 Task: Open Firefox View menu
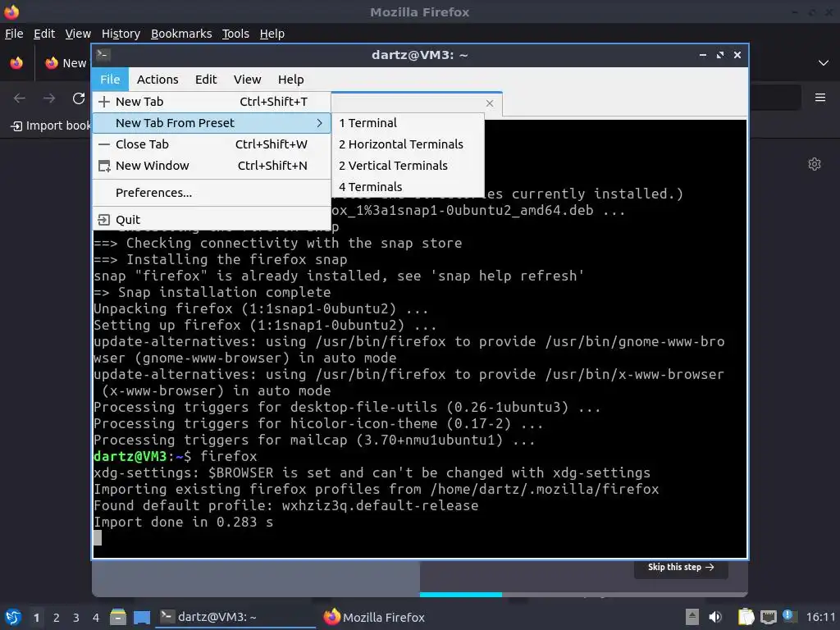(x=78, y=34)
